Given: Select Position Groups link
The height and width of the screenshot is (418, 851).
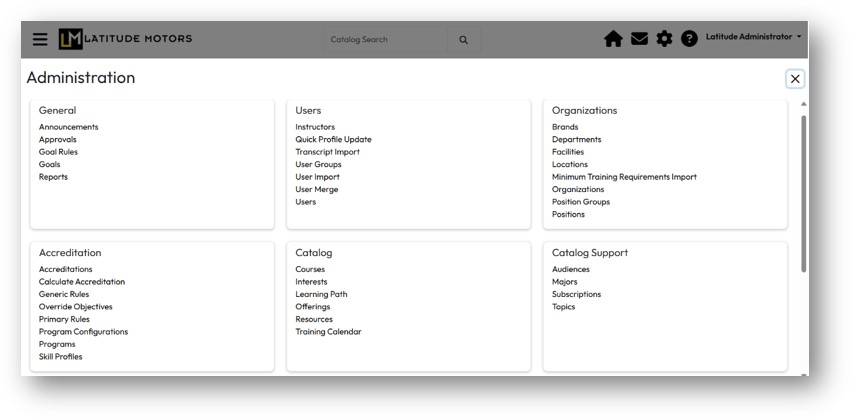Looking at the screenshot, I should [x=580, y=202].
